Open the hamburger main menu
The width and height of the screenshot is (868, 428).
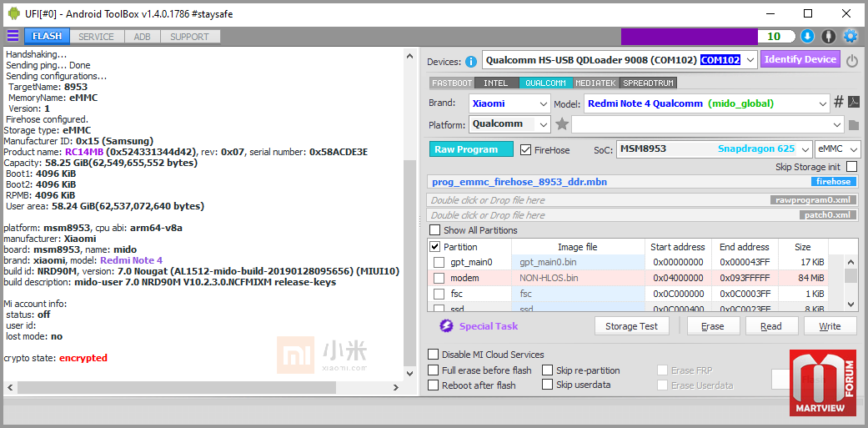pos(13,37)
